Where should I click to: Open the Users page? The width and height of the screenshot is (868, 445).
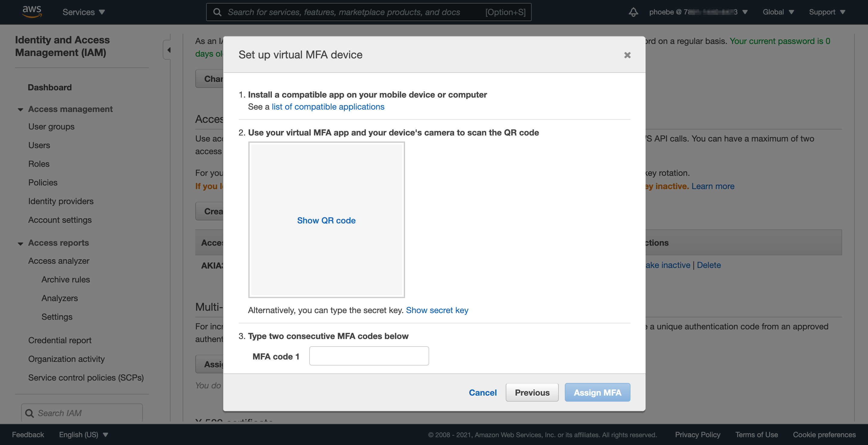(39, 145)
